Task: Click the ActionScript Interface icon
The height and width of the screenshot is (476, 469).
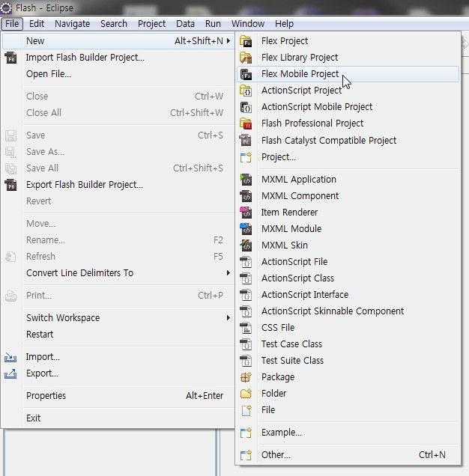Action: [246, 294]
